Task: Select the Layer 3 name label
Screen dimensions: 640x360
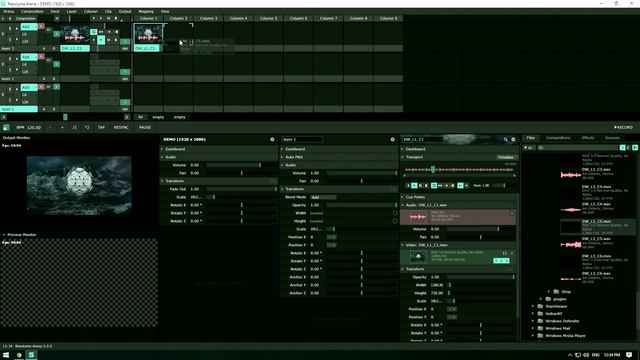Action: [x=19, y=48]
